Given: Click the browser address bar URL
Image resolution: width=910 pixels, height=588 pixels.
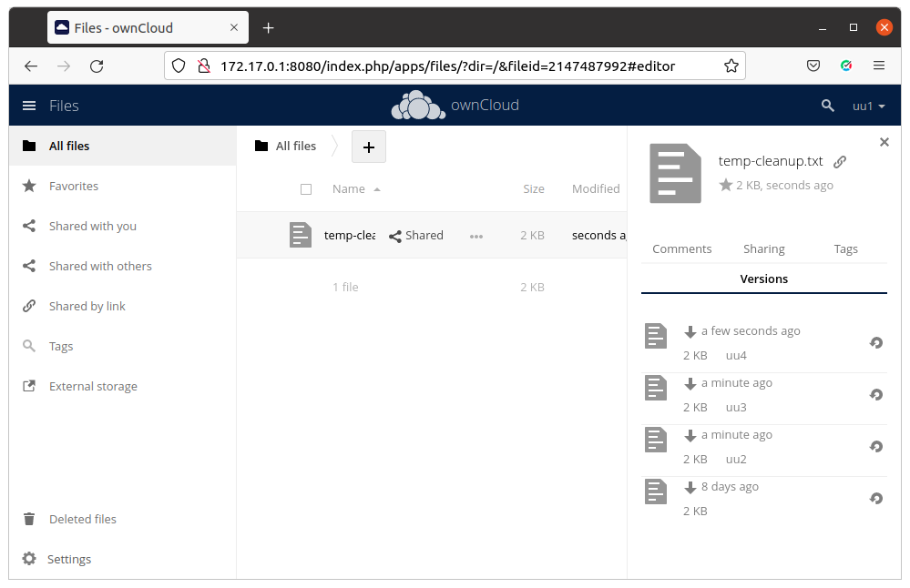Looking at the screenshot, I should tap(447, 66).
